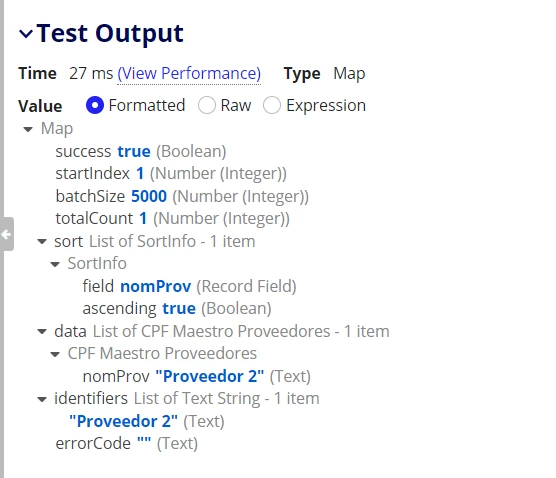556x478 pixels.
Task: Click the batchSize 5000 value
Action: 149,196
